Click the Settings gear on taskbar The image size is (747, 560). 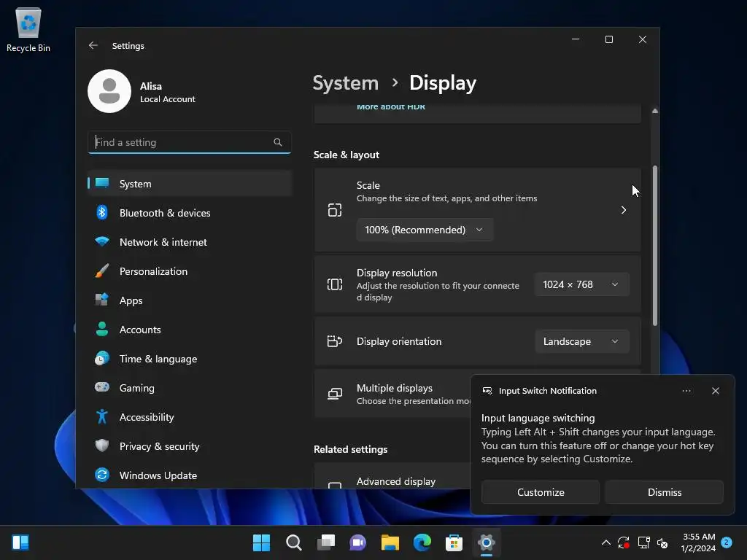pos(487,542)
